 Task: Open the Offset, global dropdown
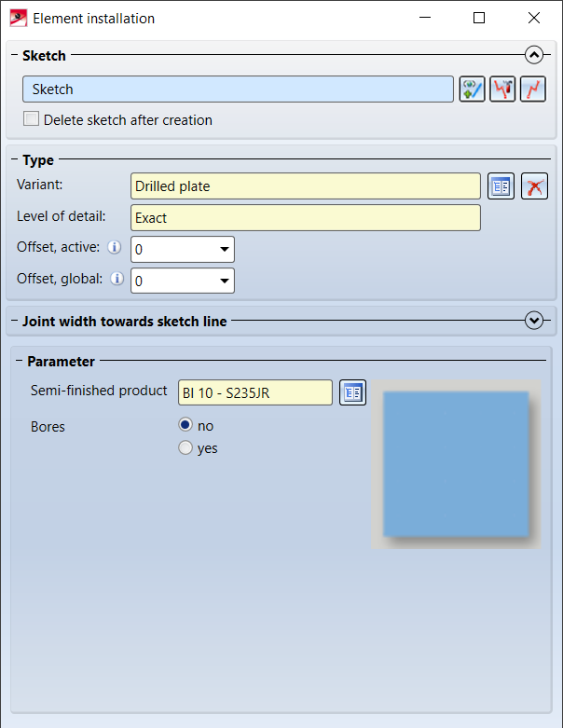pos(225,281)
